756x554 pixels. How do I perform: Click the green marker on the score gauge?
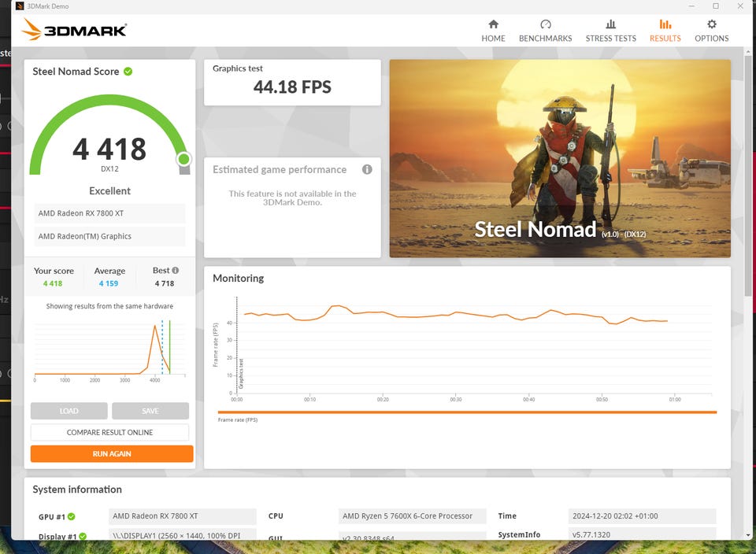pos(183,160)
